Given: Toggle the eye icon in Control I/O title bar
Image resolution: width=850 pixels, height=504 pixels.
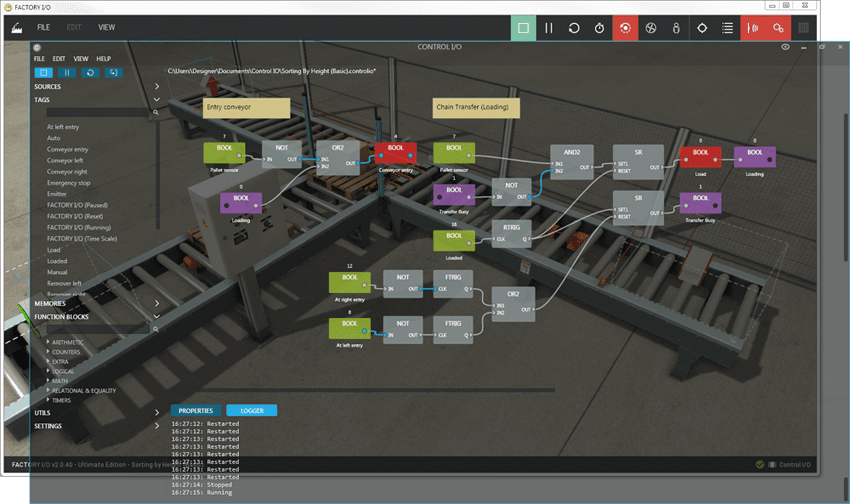Looking at the screenshot, I should pos(785,47).
